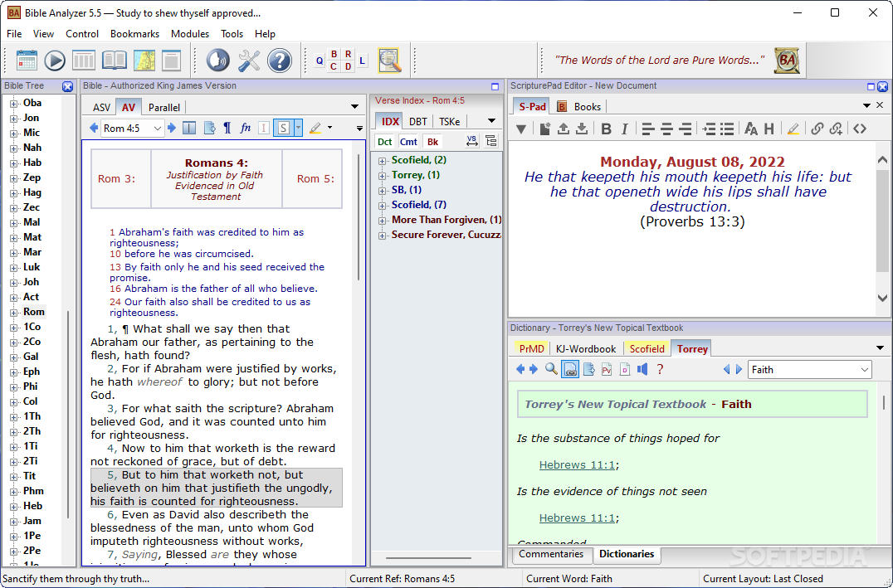Screen dimensions: 893x588
Task: Insert bulleted list in ScripturePad
Action: click(727, 129)
